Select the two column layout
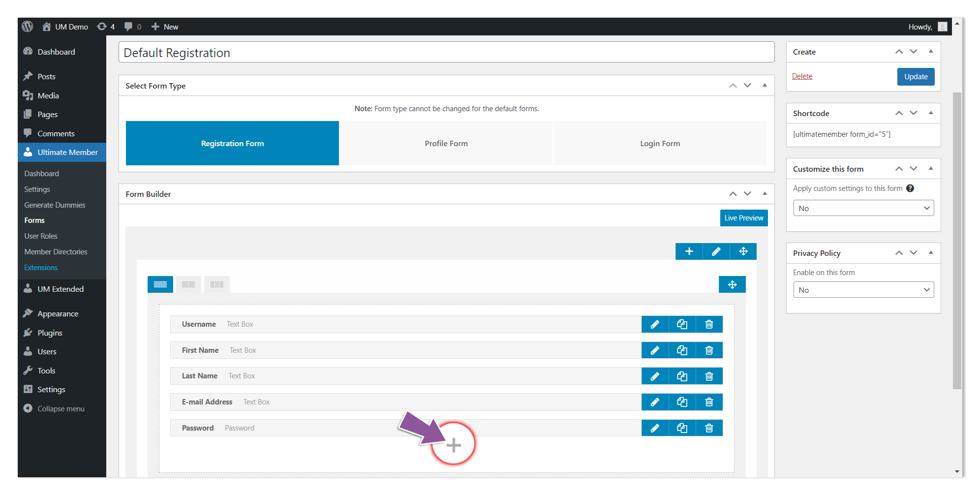 188,284
